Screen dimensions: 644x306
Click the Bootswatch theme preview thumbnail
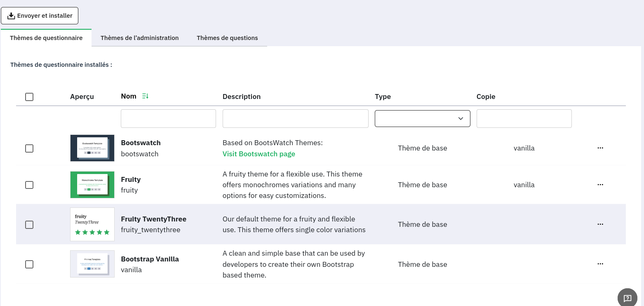[92, 148]
